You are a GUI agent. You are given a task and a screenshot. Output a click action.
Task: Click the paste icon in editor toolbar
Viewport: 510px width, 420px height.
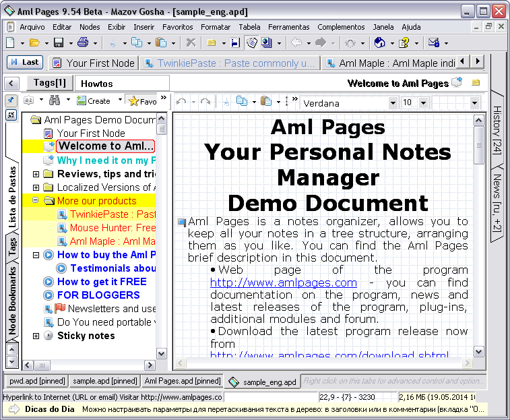pyautogui.click(x=266, y=102)
